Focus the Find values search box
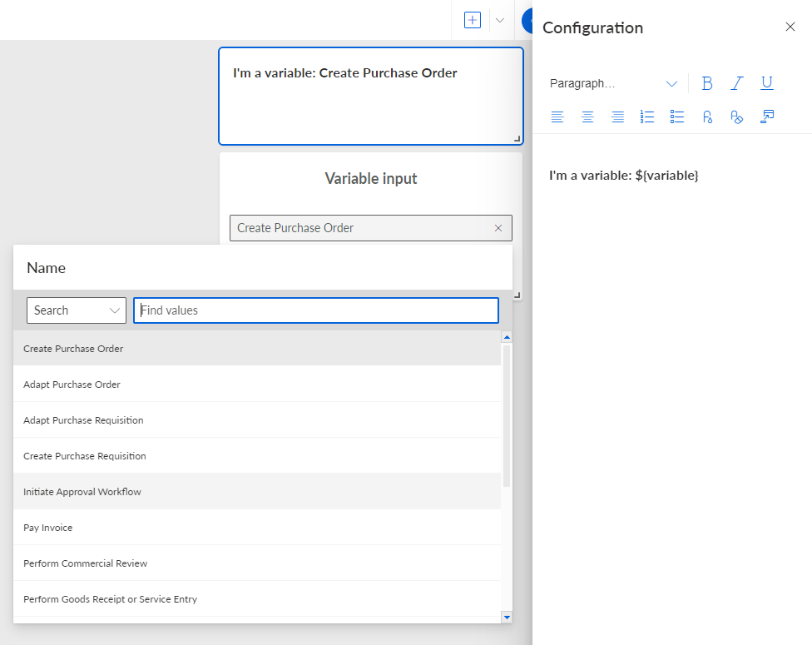 (x=316, y=310)
